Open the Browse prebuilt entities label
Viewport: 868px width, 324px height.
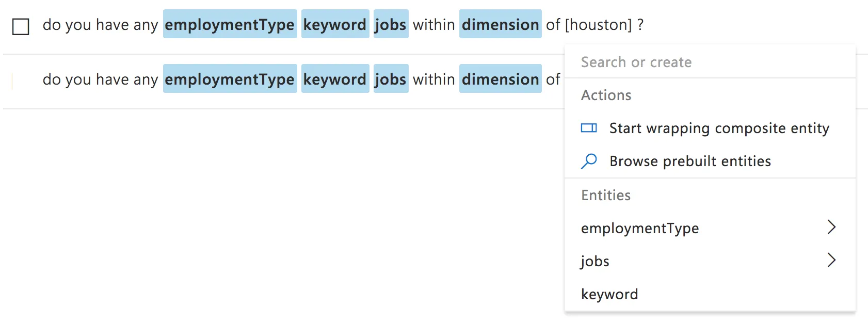(690, 161)
